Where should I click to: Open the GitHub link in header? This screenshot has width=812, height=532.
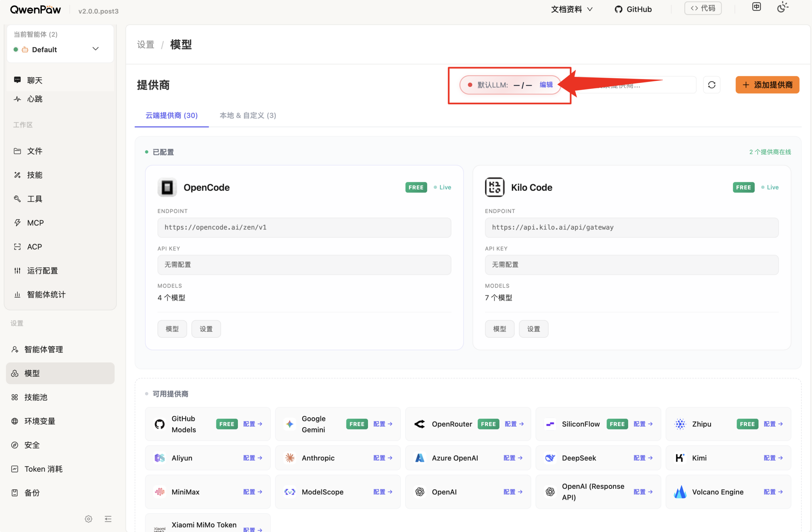coord(633,9)
